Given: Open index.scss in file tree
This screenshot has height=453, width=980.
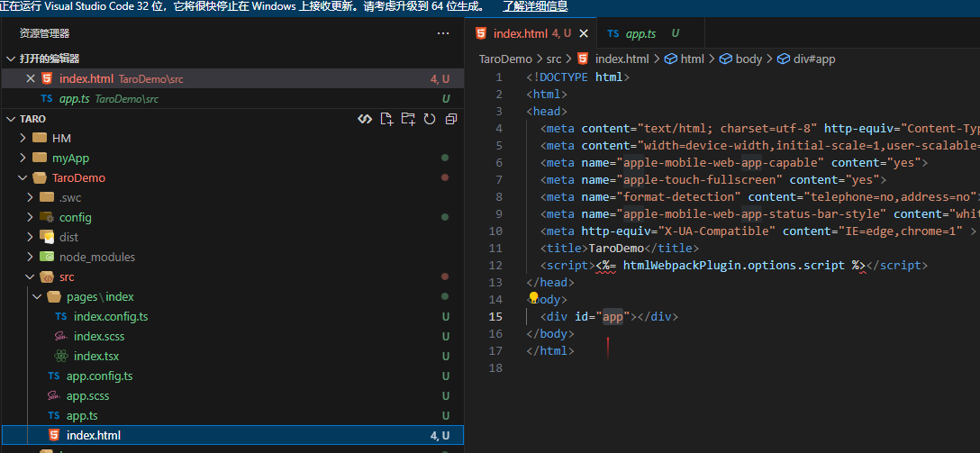Looking at the screenshot, I should 232,336.
